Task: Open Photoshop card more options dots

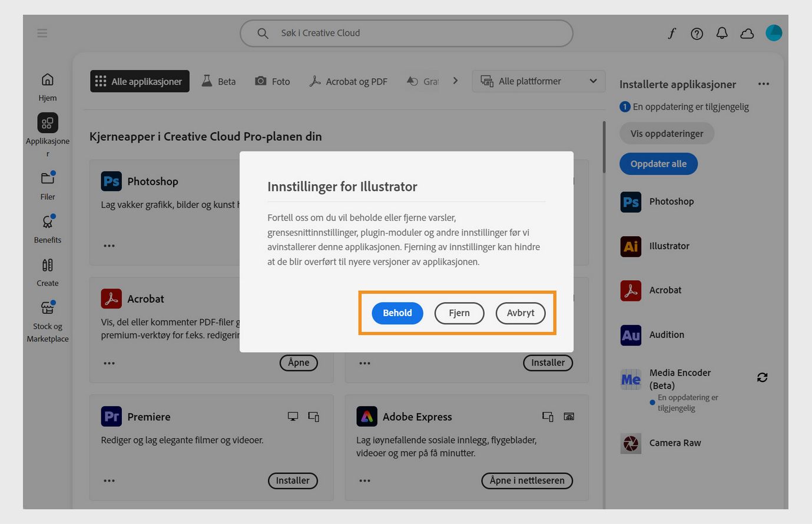Action: coord(109,246)
